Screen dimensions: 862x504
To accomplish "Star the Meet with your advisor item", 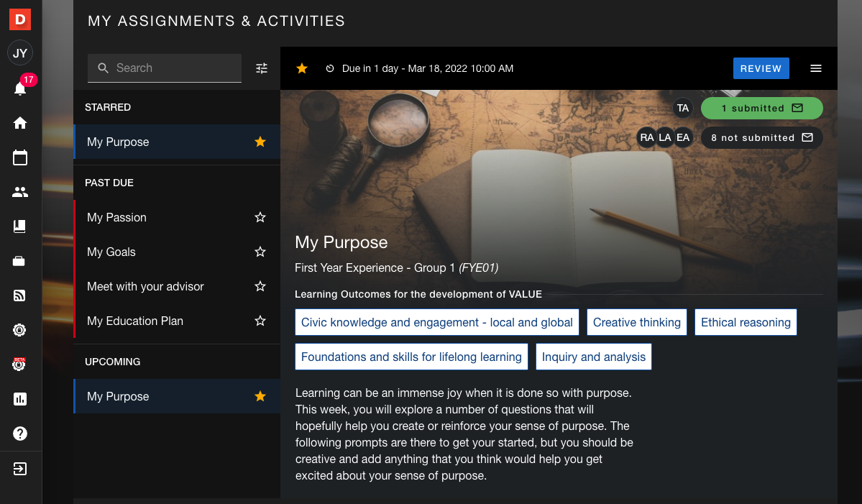I will [260, 286].
